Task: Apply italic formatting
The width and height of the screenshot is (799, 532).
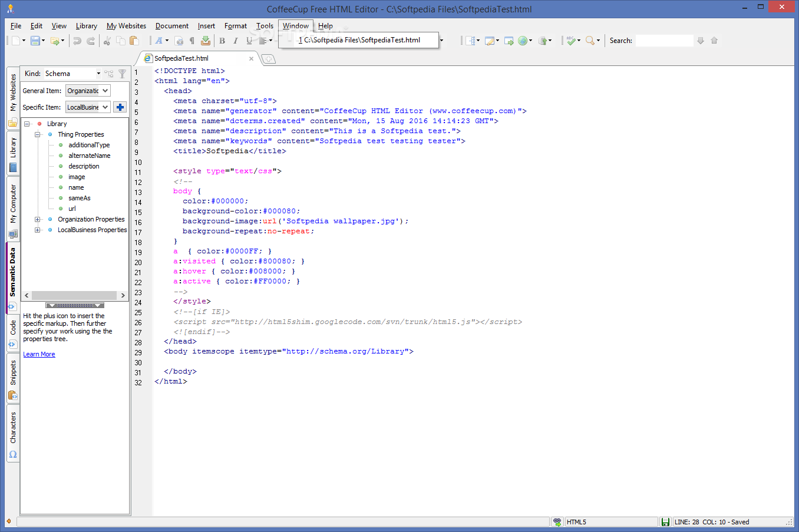Action: (x=236, y=41)
